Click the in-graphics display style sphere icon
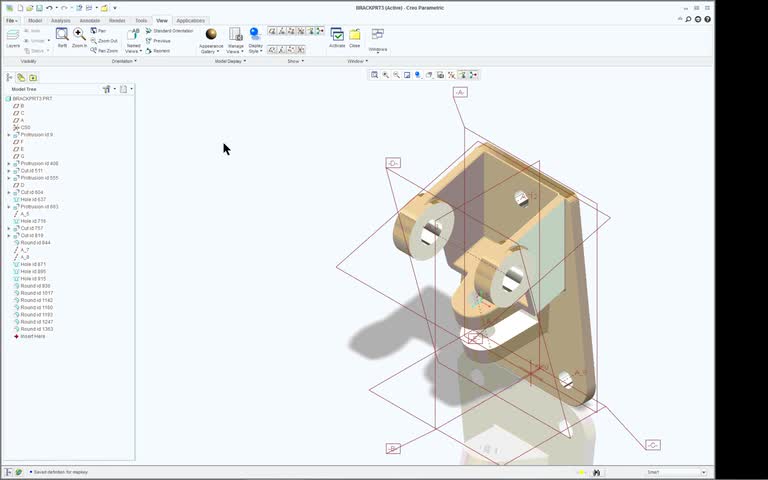Viewport: 768px width, 480px height. [418, 75]
